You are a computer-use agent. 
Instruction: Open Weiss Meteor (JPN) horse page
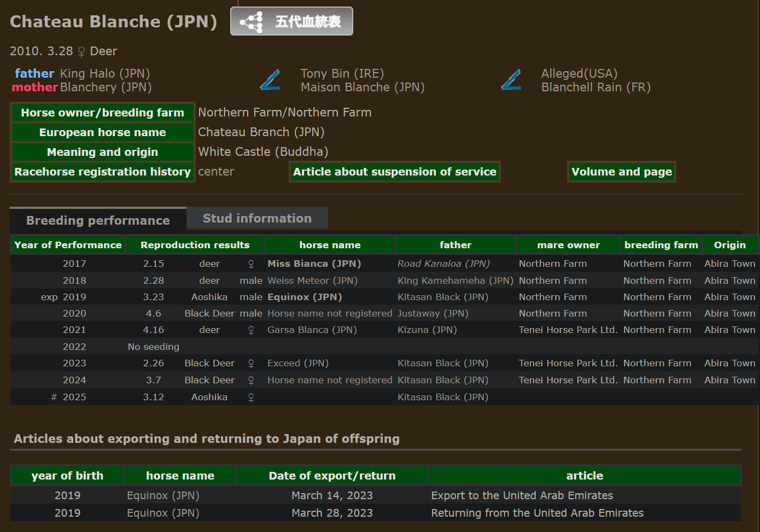(x=312, y=280)
